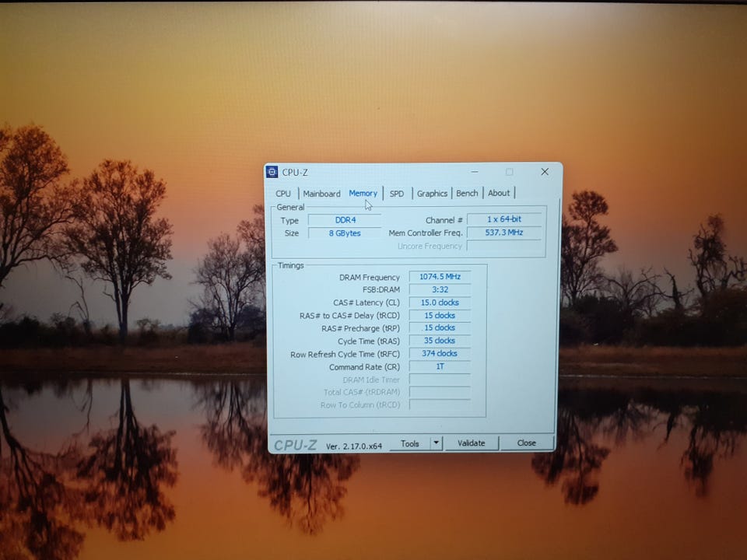The height and width of the screenshot is (560, 747).
Task: Select the 374 clocks tRFC value
Action: tap(440, 353)
